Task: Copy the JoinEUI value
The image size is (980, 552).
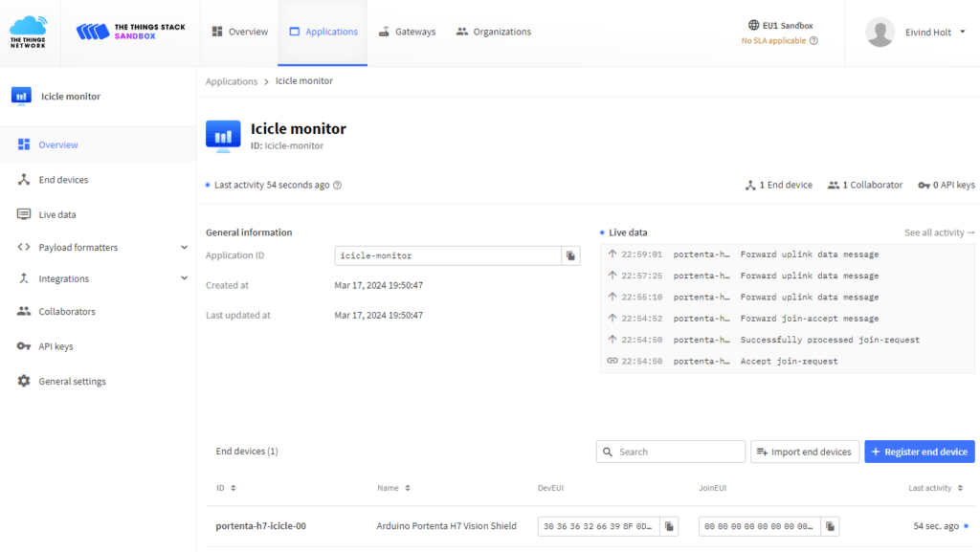Action: 830,526
